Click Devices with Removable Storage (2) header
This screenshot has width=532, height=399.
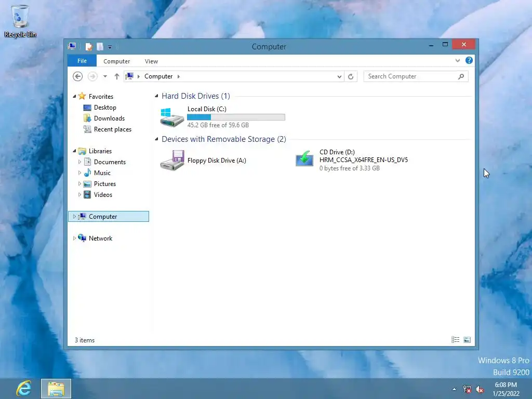tap(224, 139)
